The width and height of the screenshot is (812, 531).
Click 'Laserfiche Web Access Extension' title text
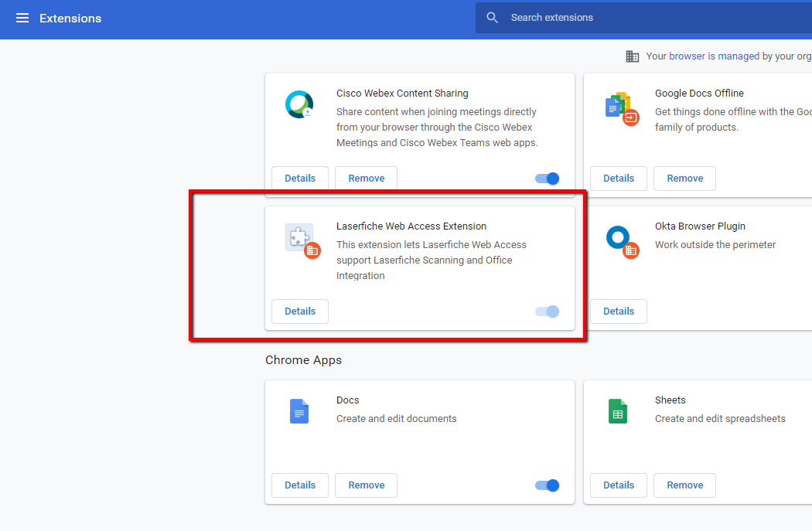click(x=411, y=226)
